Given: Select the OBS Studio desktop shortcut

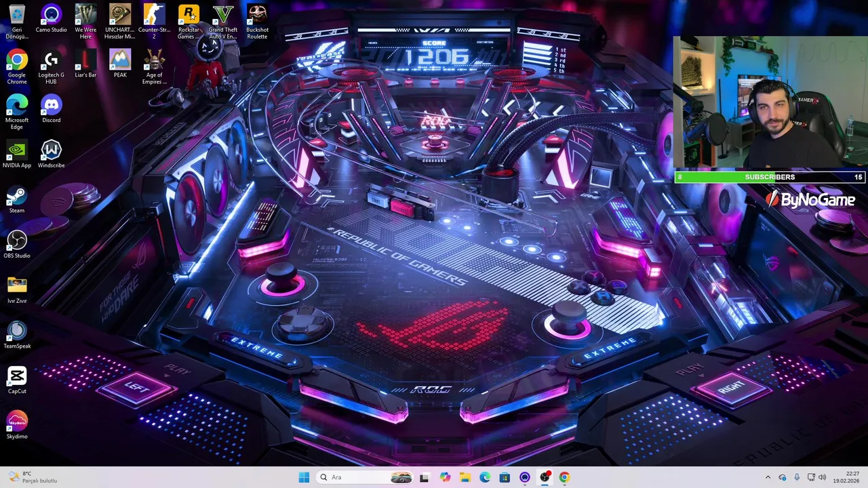Looking at the screenshot, I should pyautogui.click(x=17, y=245).
